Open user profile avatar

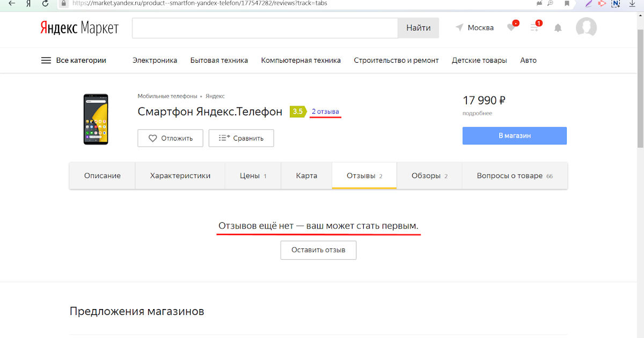tap(586, 27)
